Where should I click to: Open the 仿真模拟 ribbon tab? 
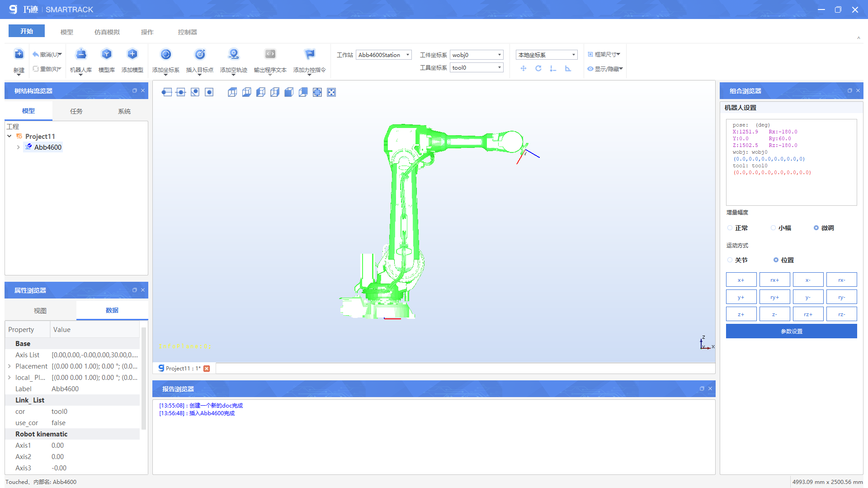[x=107, y=32]
